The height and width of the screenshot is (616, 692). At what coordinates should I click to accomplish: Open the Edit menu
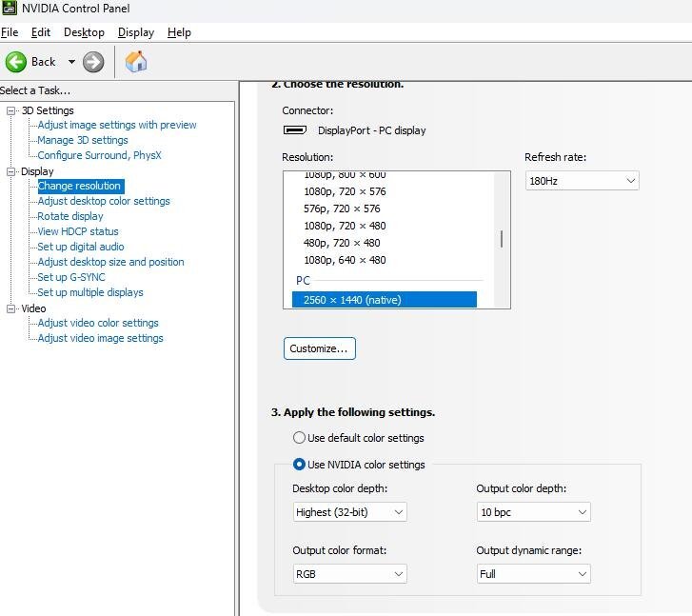pyautogui.click(x=41, y=32)
